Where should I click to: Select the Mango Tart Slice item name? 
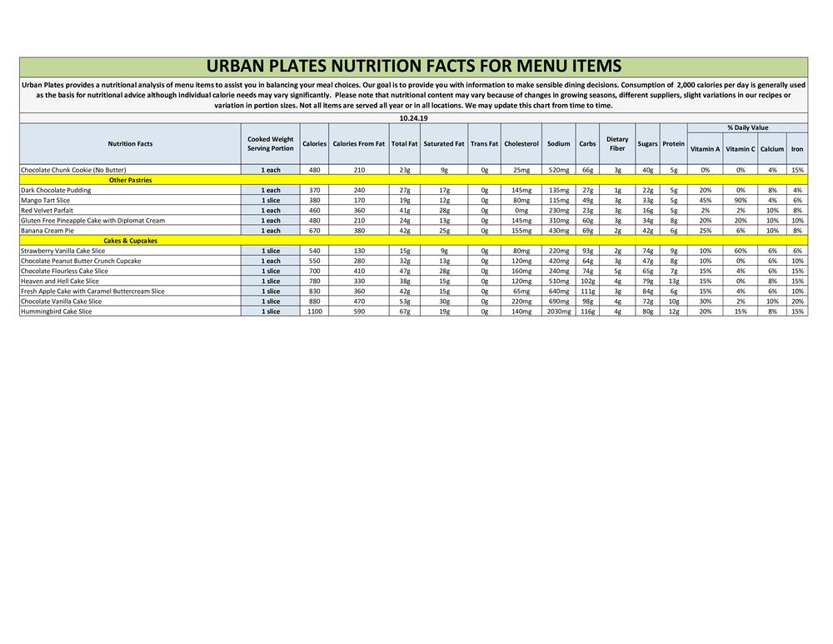tap(46, 201)
